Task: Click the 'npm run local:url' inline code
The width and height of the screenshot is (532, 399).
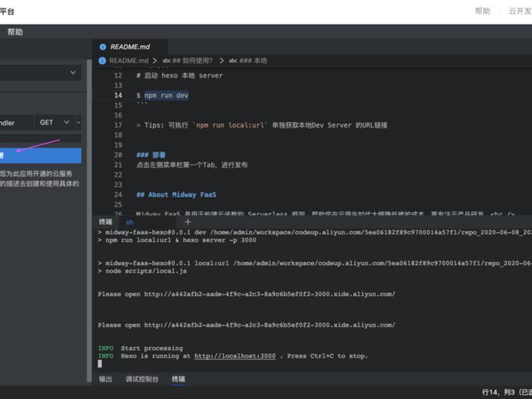Action: (x=230, y=125)
